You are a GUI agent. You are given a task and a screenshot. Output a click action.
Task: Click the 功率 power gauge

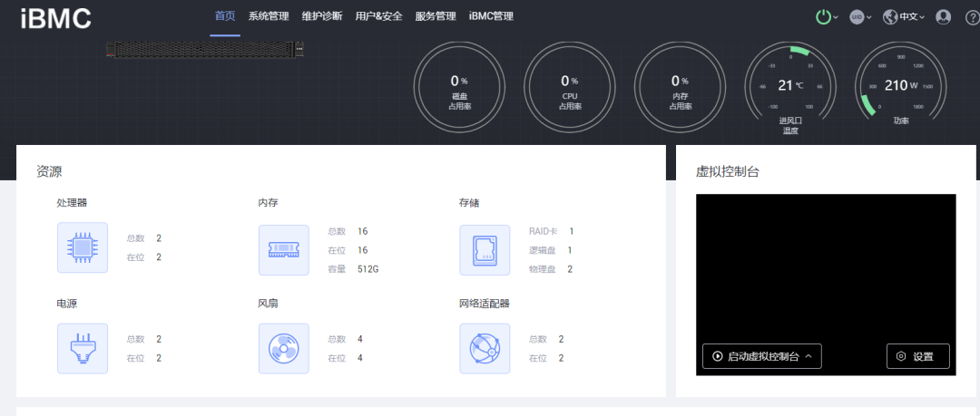(x=901, y=85)
